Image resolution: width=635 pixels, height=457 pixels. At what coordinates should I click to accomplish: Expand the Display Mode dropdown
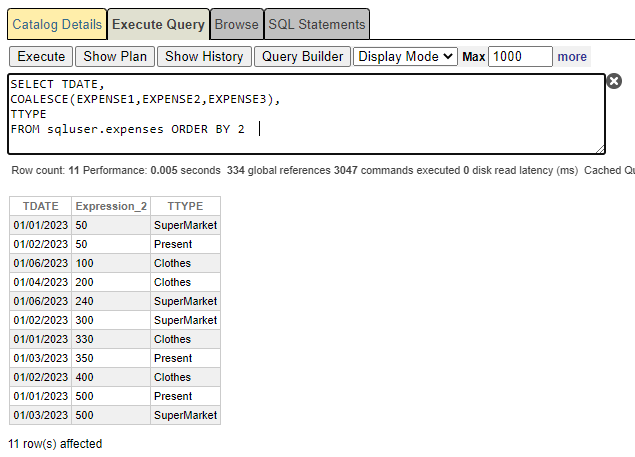click(405, 57)
